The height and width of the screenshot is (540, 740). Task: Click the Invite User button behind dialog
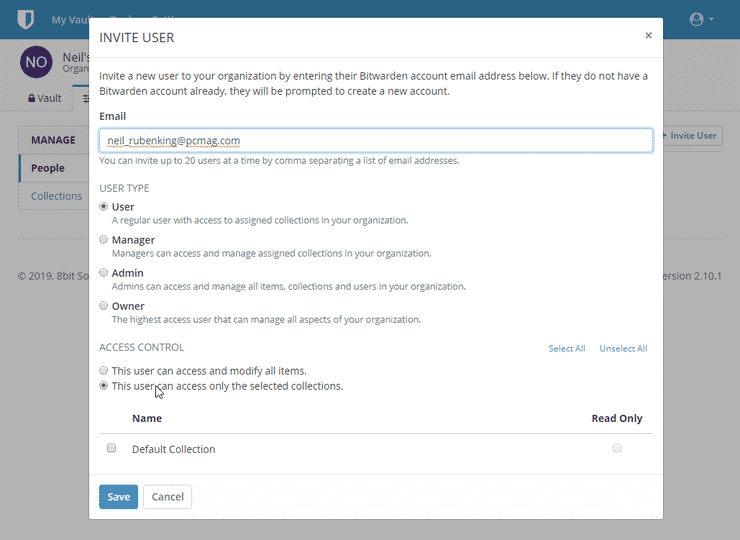[x=692, y=135]
